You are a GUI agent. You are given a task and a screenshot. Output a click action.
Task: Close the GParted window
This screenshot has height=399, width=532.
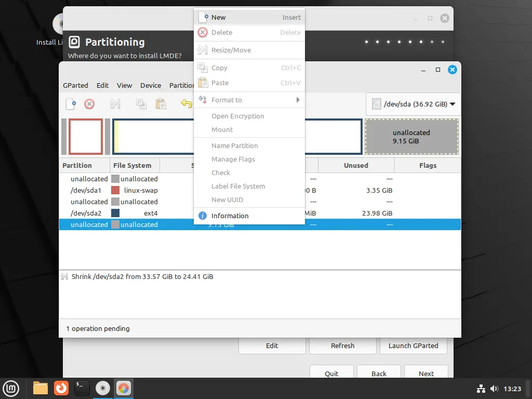453,70
